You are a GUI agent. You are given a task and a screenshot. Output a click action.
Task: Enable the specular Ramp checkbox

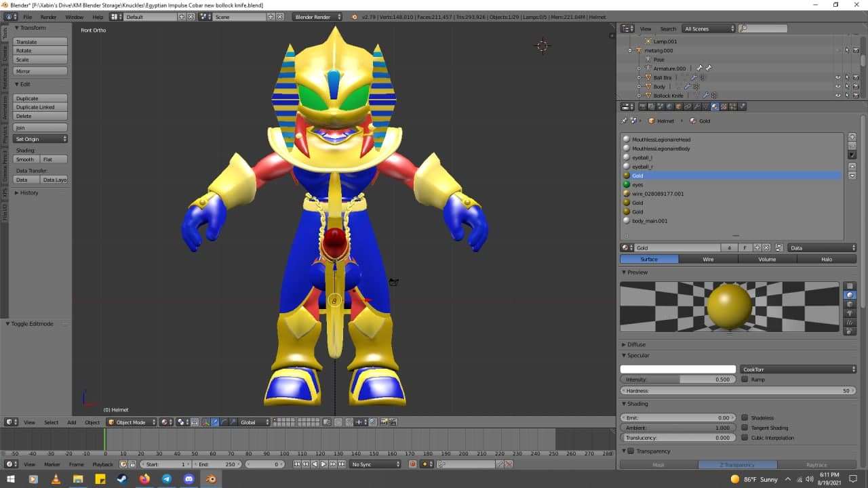point(745,380)
